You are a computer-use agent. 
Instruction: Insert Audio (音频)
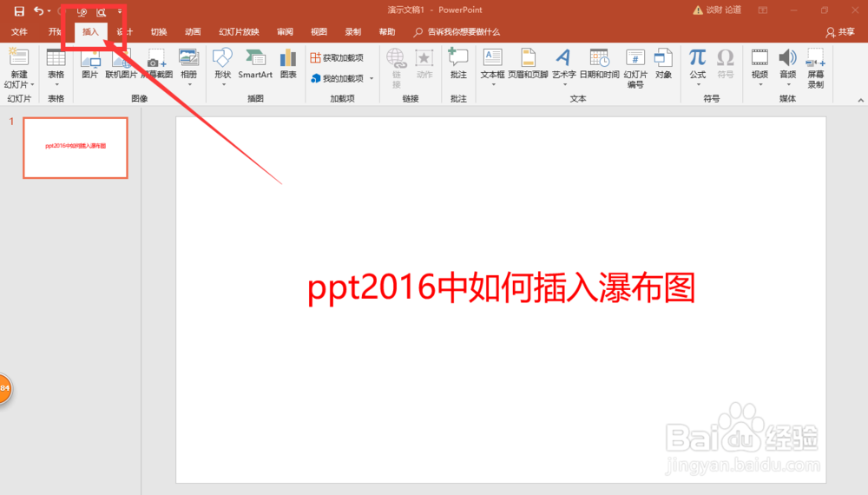[788, 69]
